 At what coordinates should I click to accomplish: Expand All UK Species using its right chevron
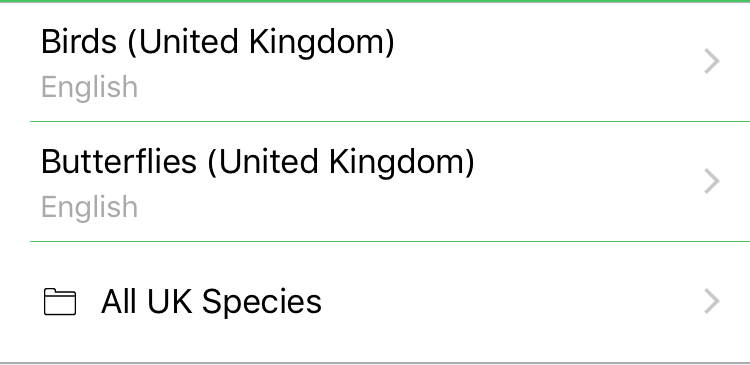(712, 302)
